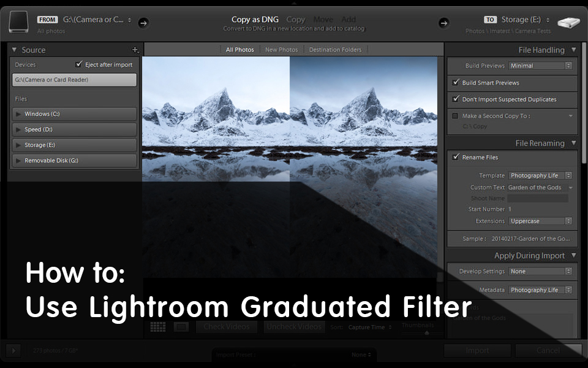
Task: Open the Build Previews dropdown set to Minimal
Action: [x=540, y=65]
